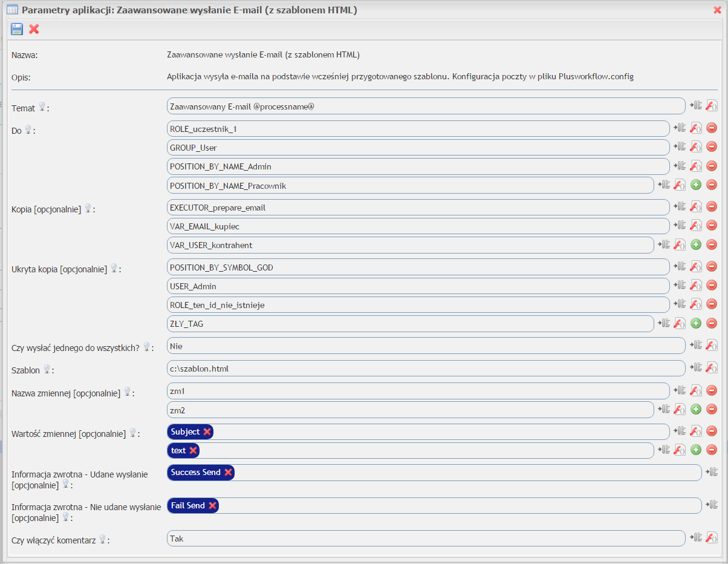728x564 pixels.
Task: Open function editor for Temat field
Action: click(x=712, y=106)
